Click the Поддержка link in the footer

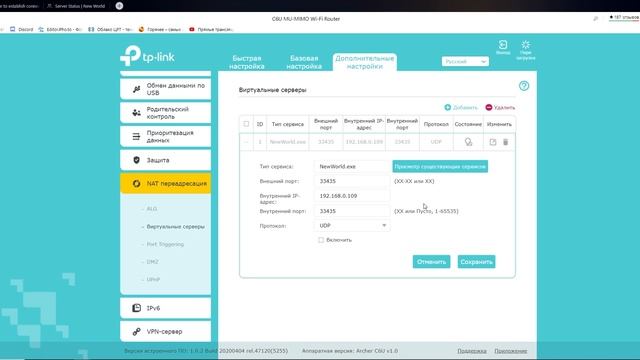[x=472, y=351]
